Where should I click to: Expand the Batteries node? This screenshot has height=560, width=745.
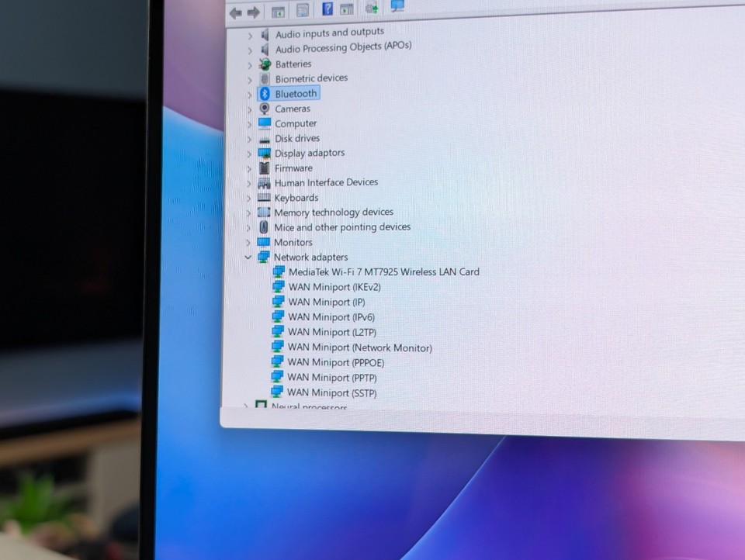point(250,65)
